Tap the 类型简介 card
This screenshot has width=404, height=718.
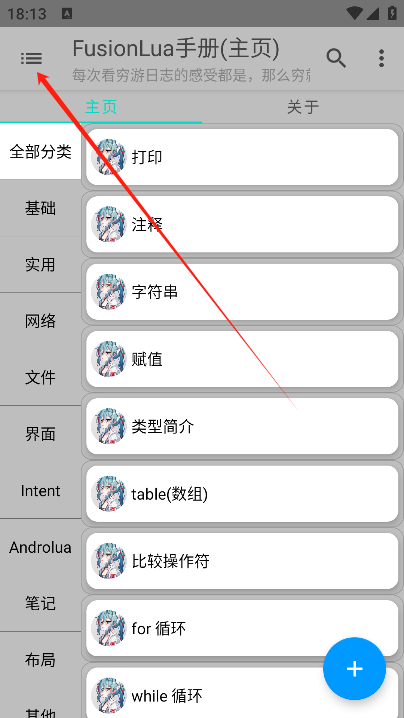(x=242, y=426)
